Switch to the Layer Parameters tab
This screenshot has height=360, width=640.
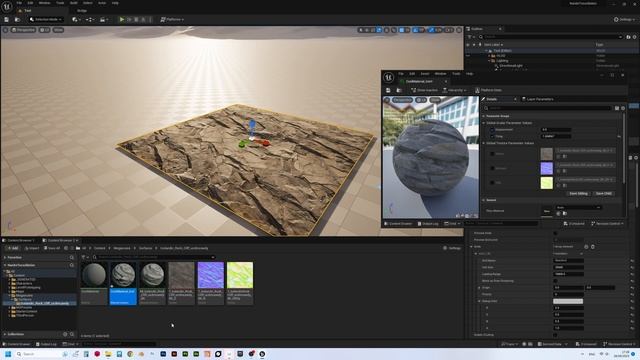(538, 99)
